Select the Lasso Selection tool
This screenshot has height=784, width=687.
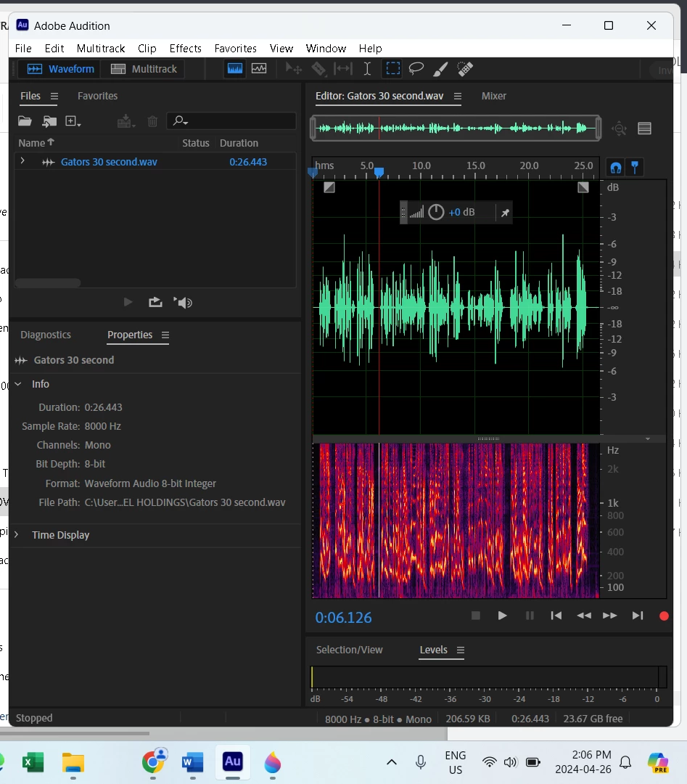416,68
